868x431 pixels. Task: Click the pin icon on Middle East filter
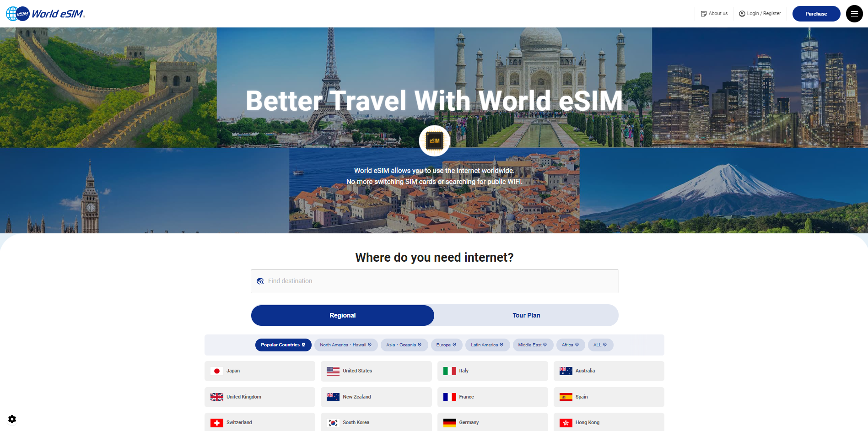[545, 345]
